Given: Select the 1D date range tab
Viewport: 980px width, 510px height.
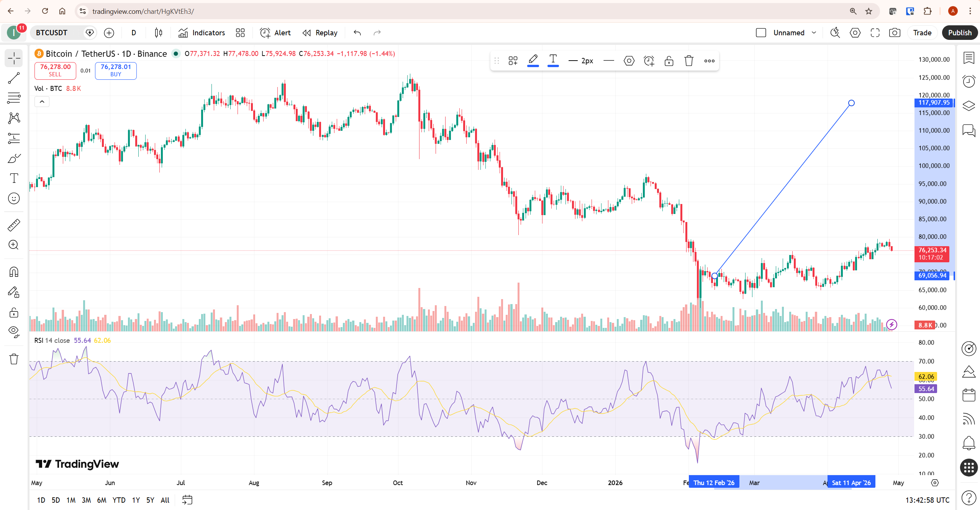Looking at the screenshot, I should click(41, 500).
